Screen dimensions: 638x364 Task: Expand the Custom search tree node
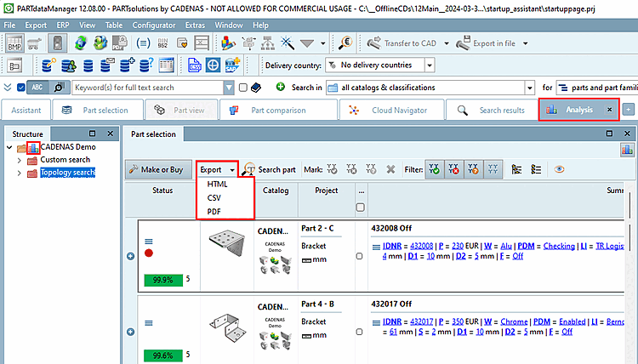tap(19, 160)
